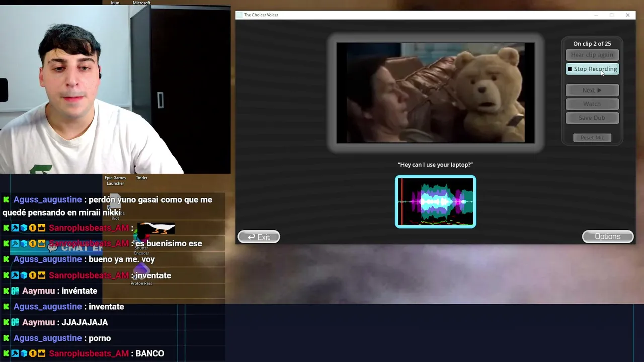This screenshot has width=644, height=362.
Task: Click the black stop square in Stop Recording
Action: coord(570,69)
